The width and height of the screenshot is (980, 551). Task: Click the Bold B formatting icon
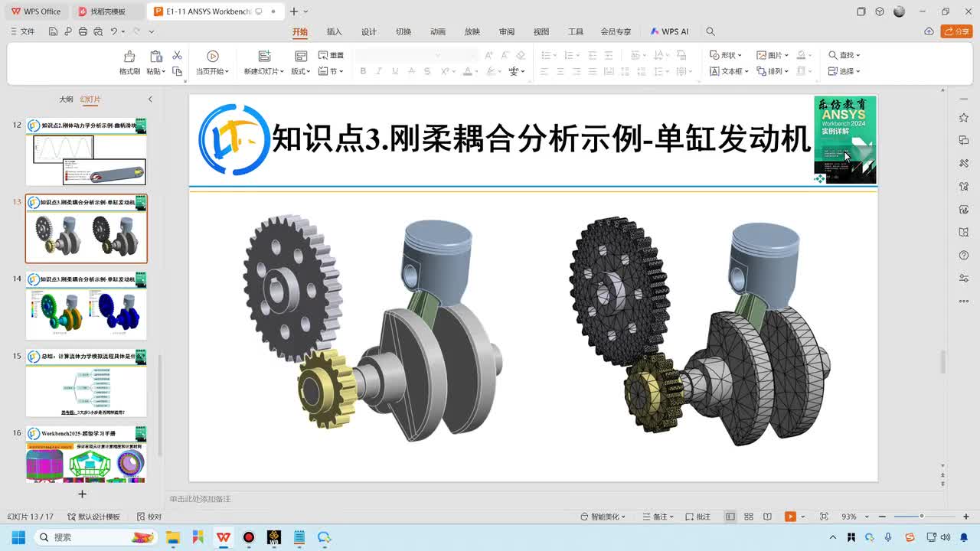click(363, 71)
